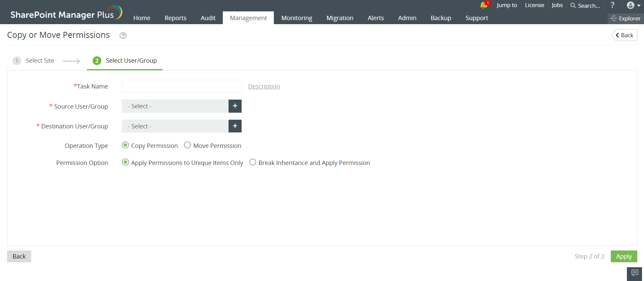Click the Jump to link
The width and height of the screenshot is (644, 281).
pos(507,5)
